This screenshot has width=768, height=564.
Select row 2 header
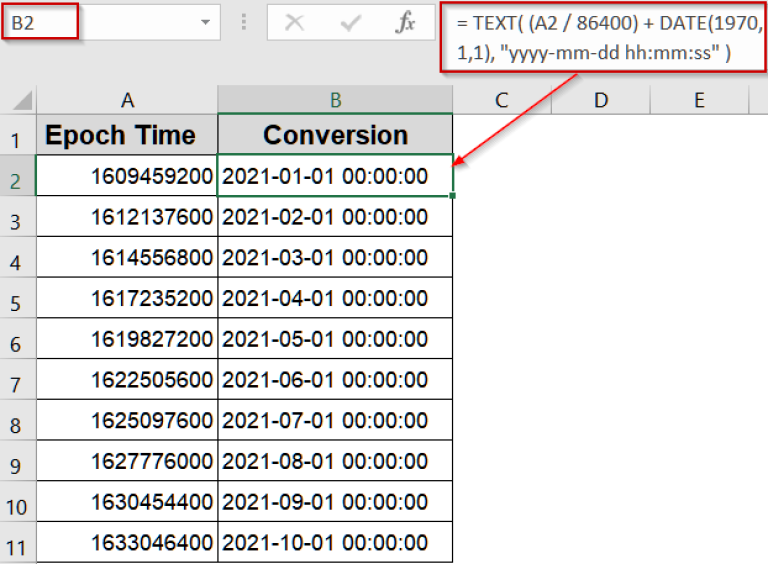(18, 176)
